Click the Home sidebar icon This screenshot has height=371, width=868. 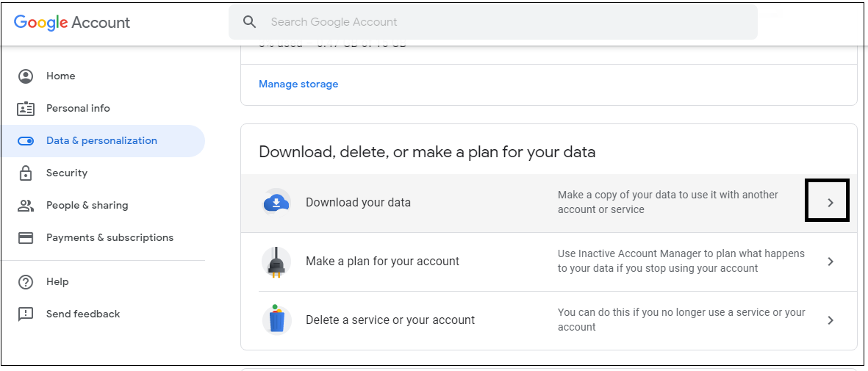(26, 76)
